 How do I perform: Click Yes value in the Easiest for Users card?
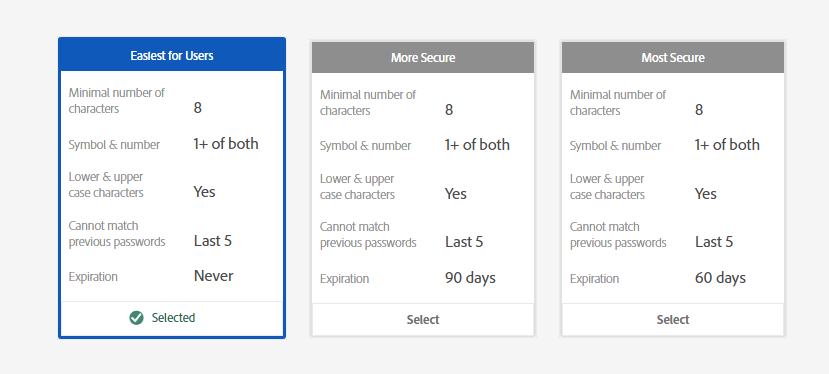pos(204,191)
